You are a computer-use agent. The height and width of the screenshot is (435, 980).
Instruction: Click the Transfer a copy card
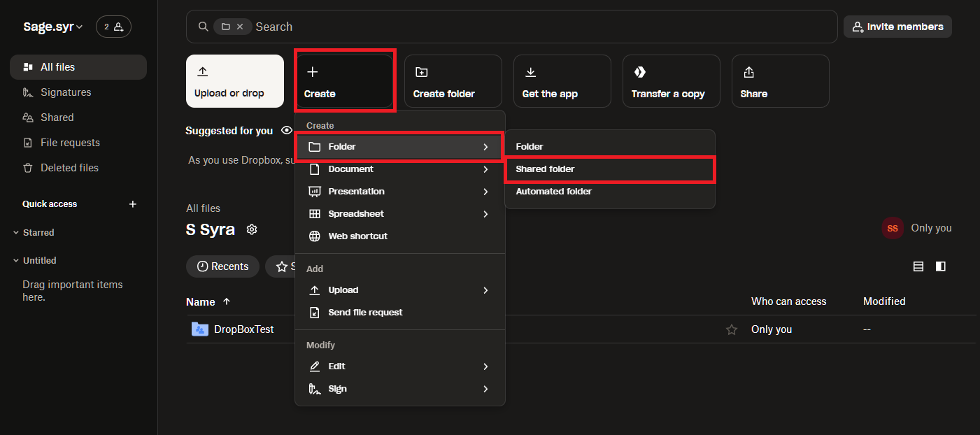pyautogui.click(x=672, y=81)
